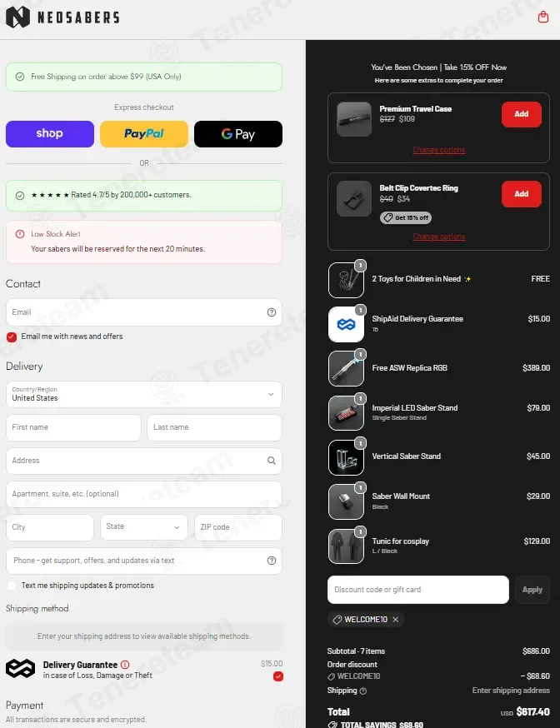This screenshot has height=728, width=560.
Task: Add the Premium Travel Case
Action: [522, 114]
